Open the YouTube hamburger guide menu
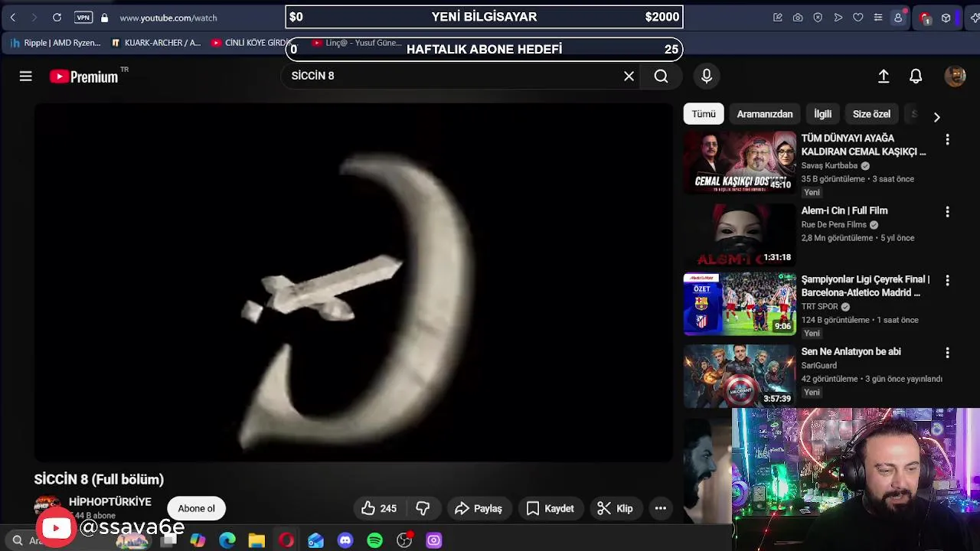The image size is (980, 551). click(x=25, y=76)
